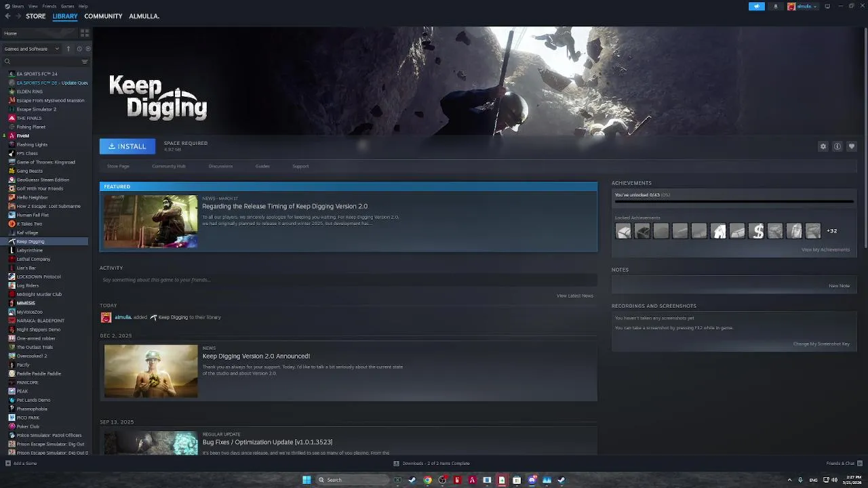Click Change My Screenshot Key
The width and height of the screenshot is (868, 488).
[x=821, y=344]
